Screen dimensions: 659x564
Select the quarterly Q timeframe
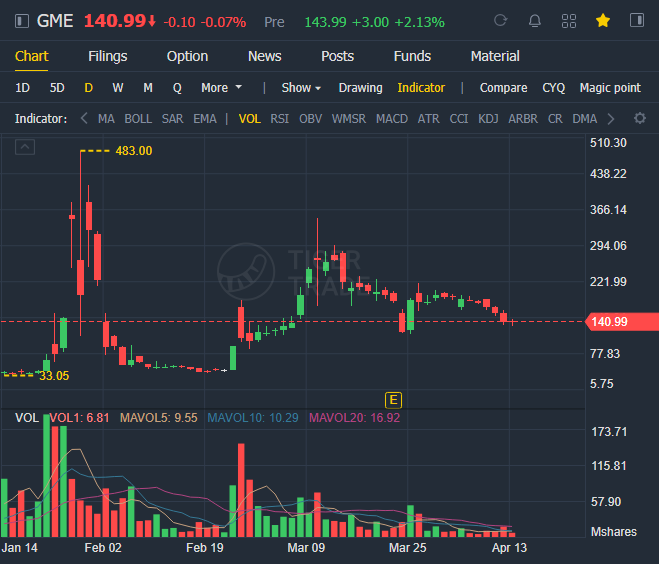tap(177, 88)
